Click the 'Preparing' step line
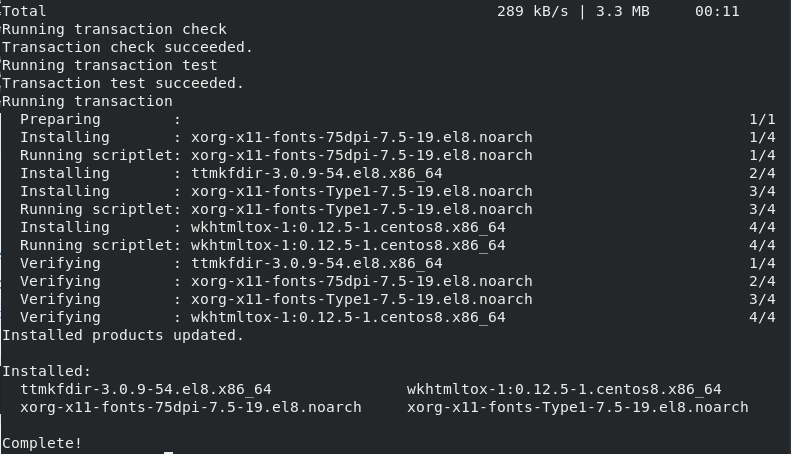This screenshot has width=791, height=454. 398,120
